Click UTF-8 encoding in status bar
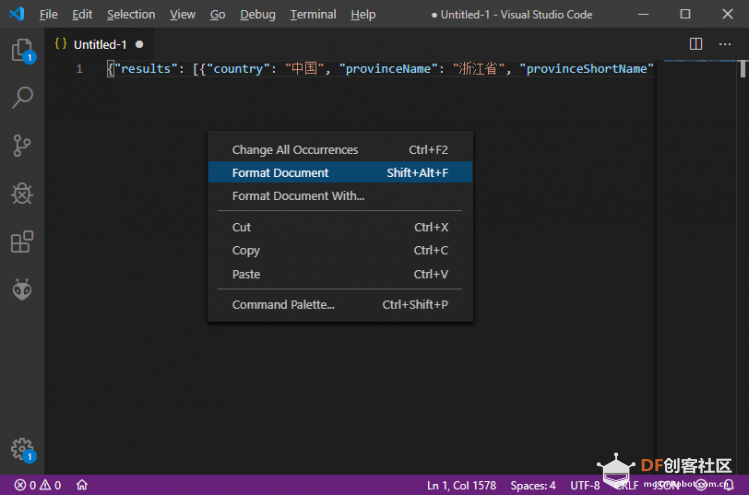Image resolution: width=749 pixels, height=495 pixels. click(585, 485)
